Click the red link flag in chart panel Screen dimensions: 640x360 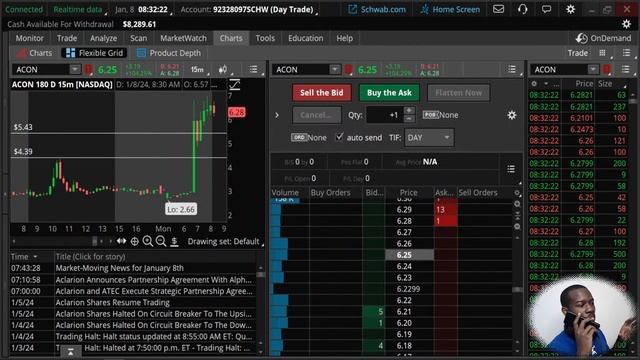coord(88,70)
